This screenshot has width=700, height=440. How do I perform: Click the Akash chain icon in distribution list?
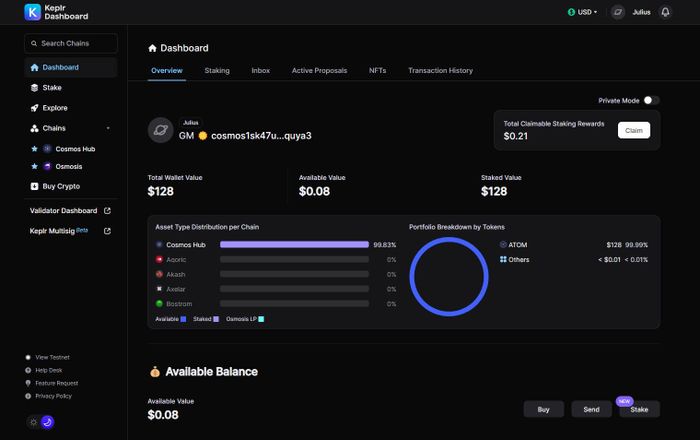(159, 274)
